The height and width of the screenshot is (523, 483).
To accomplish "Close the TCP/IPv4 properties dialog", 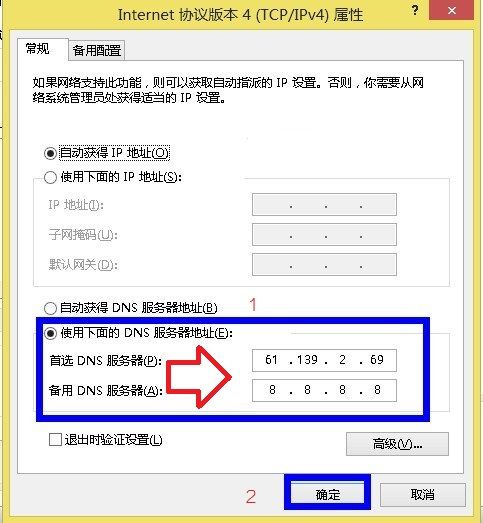I will tap(452, 10).
